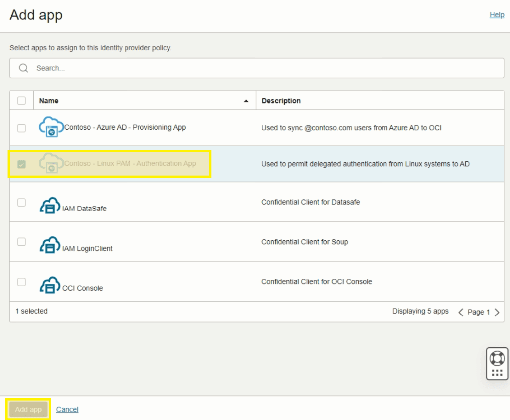Tick the OCI Console checkbox
Viewport: 510px width, 420px height.
pos(21,282)
